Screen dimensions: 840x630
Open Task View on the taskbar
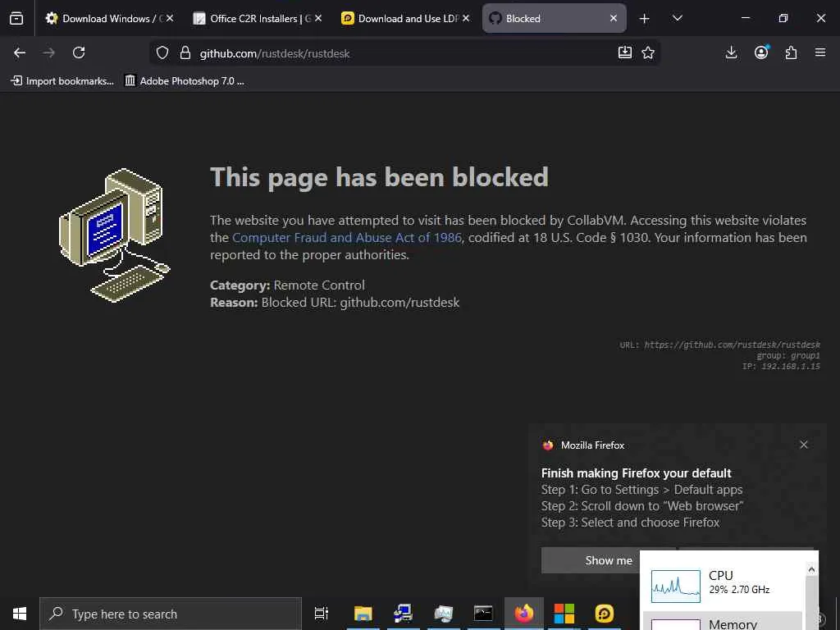[x=322, y=614]
